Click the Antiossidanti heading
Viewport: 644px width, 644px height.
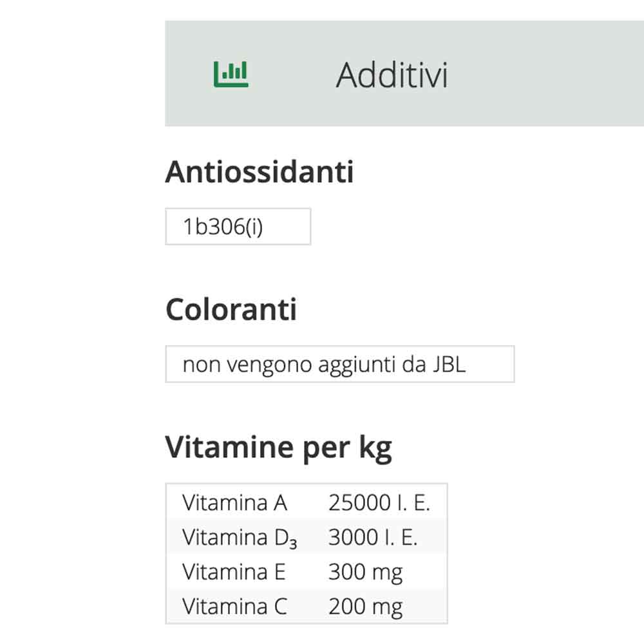(259, 172)
